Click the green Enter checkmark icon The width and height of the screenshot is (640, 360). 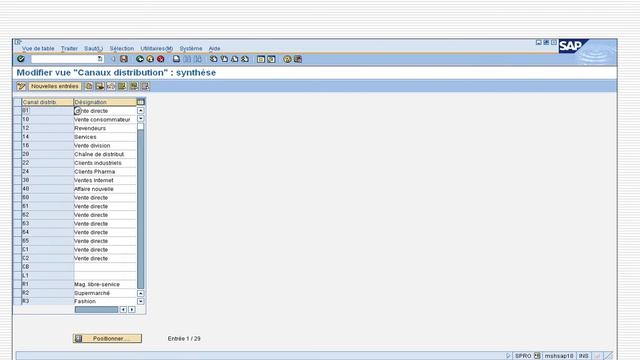(x=21, y=59)
